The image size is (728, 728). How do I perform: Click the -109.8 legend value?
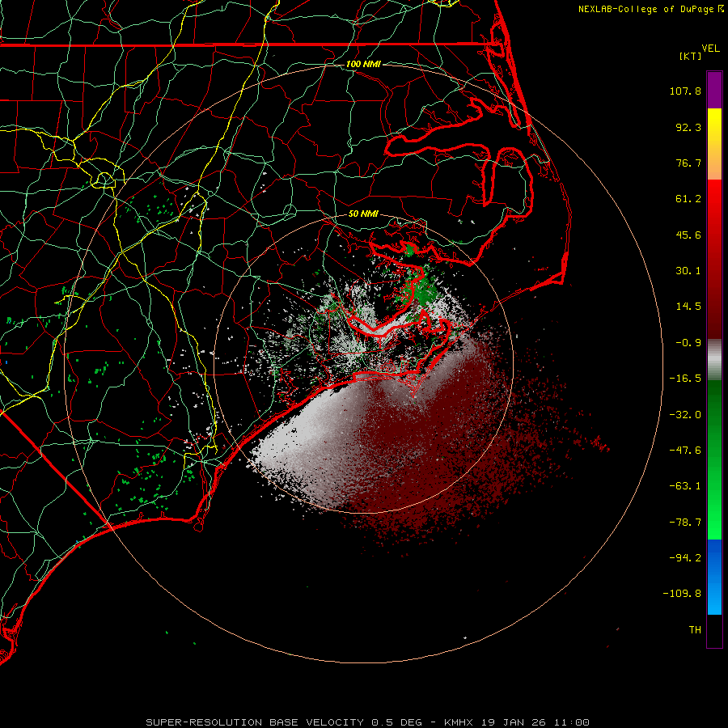click(x=682, y=594)
